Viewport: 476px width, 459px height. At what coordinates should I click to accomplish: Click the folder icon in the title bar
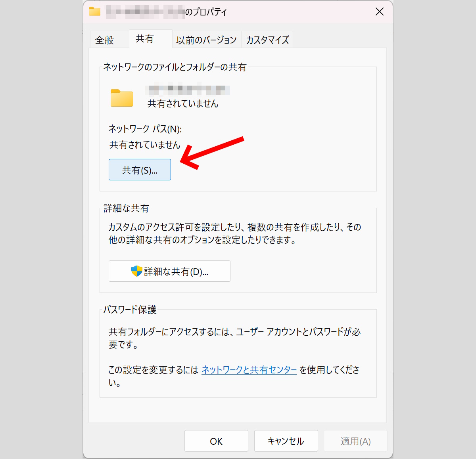[x=95, y=11]
